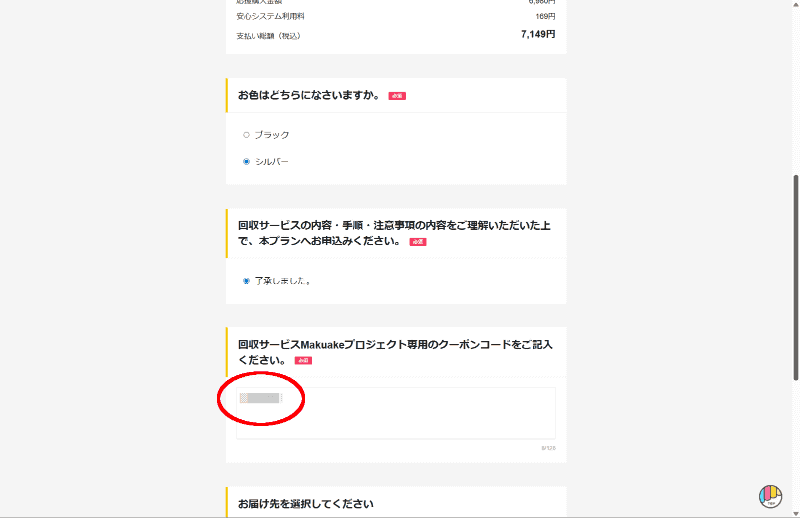Image resolution: width=800 pixels, height=518 pixels.
Task: Click the vertical page scrollbar thumb
Action: 795,277
